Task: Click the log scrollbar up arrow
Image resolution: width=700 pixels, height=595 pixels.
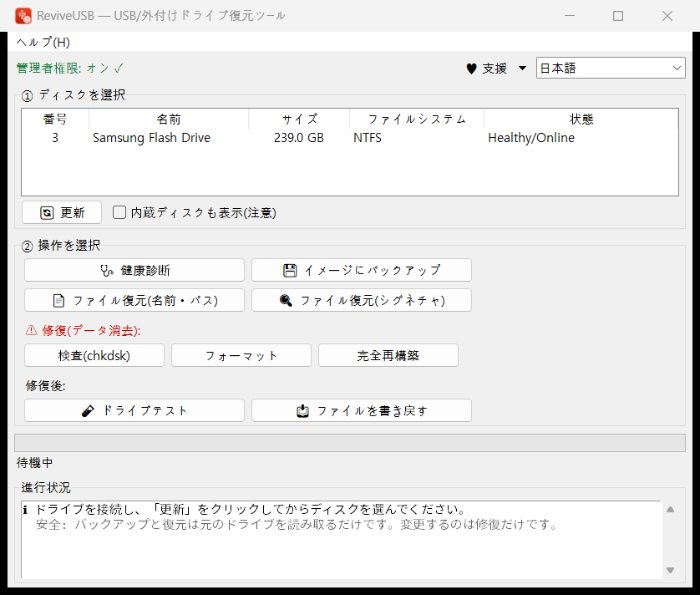Action: coord(670,509)
